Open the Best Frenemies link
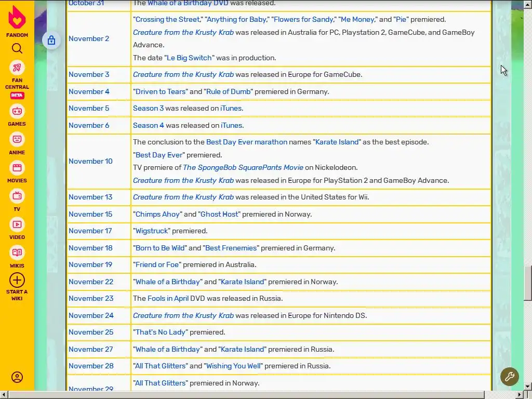532x399 pixels. click(231, 248)
